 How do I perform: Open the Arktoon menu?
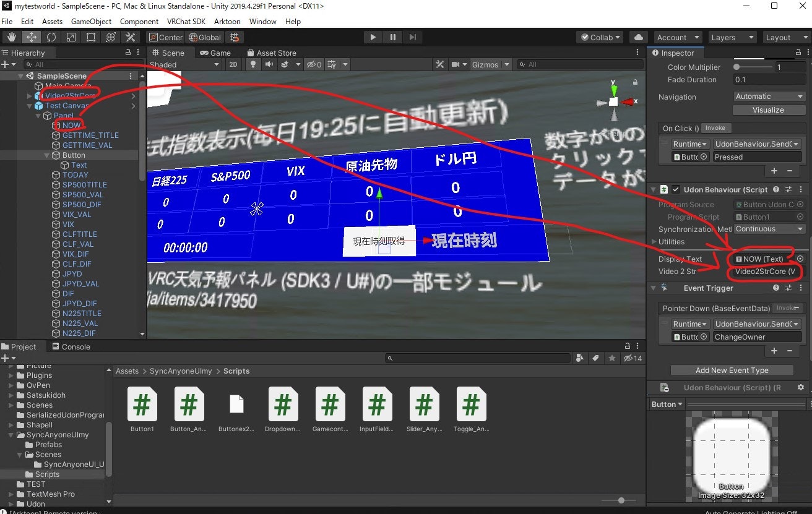pos(227,21)
